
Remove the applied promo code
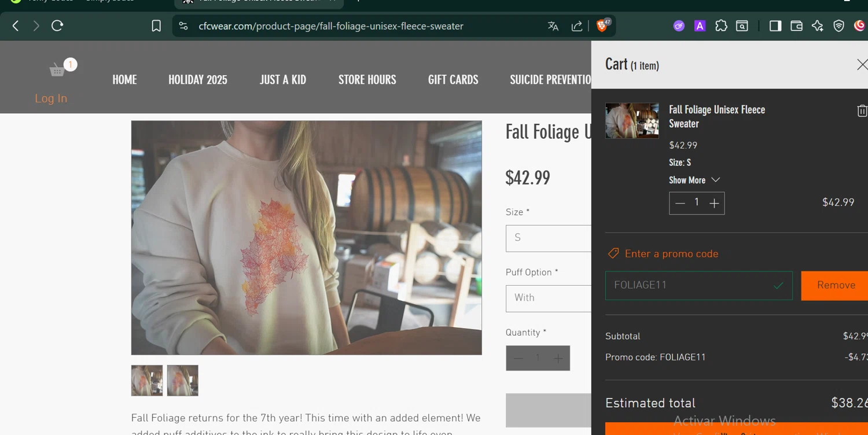point(834,285)
